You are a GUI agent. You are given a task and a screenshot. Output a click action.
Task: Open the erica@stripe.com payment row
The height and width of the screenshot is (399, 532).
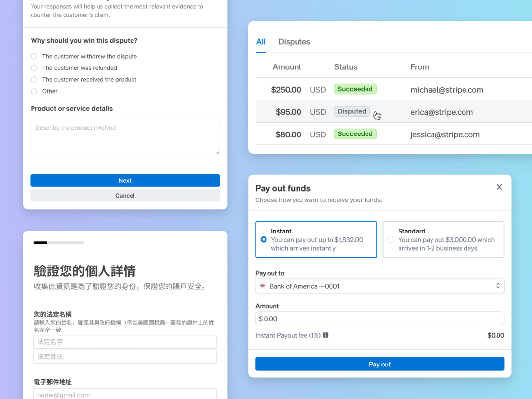tap(394, 112)
